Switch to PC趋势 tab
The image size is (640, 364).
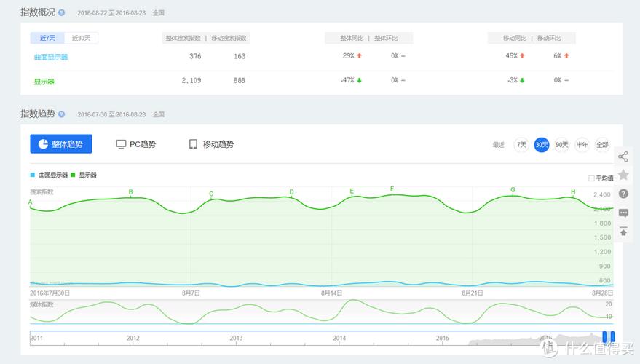(x=136, y=144)
